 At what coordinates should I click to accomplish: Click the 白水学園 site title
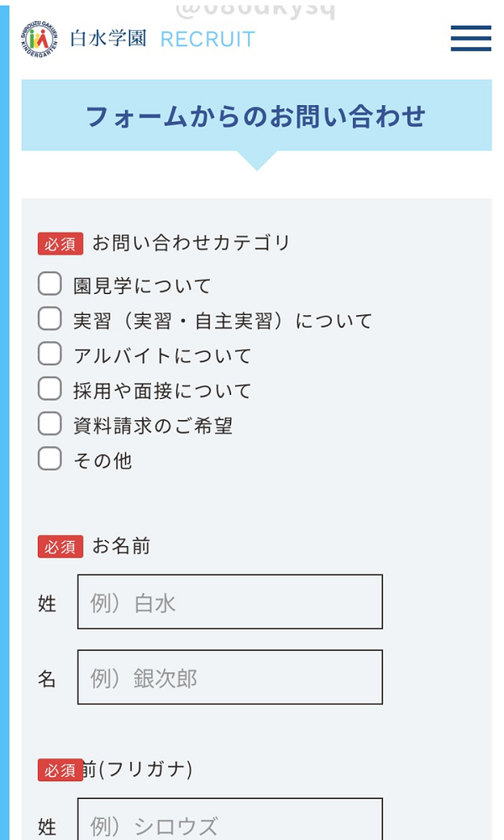pyautogui.click(x=108, y=39)
